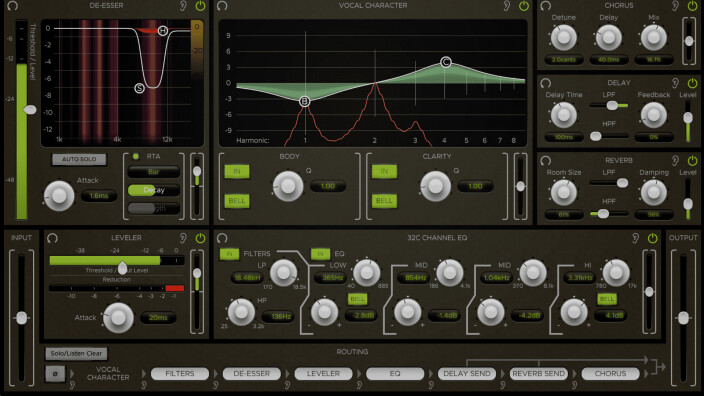The height and width of the screenshot is (396, 704).
Task: Toggle the 32C Channel EQ power button
Action: pyautogui.click(x=652, y=238)
